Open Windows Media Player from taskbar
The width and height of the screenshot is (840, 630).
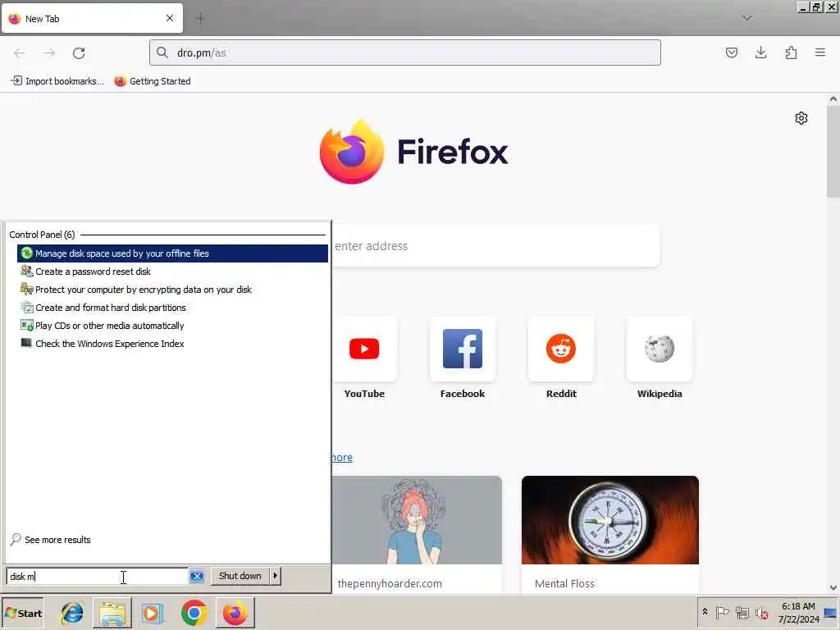152,614
